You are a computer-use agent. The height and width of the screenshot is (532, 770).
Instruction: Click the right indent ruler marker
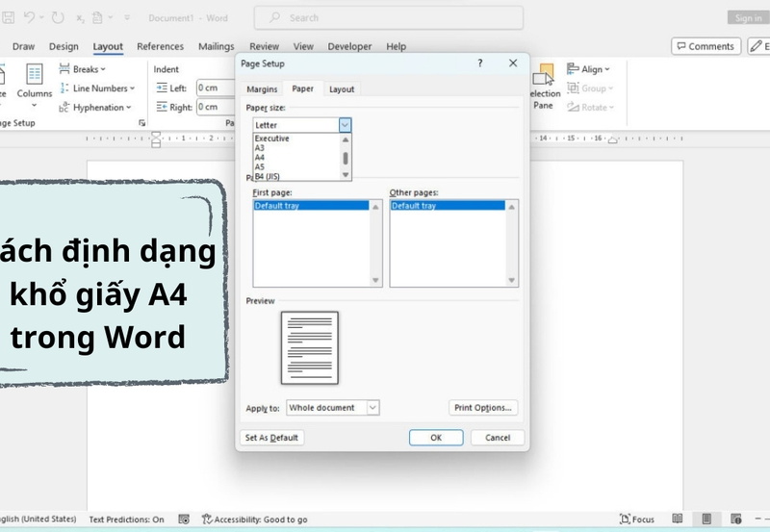[x=612, y=140]
